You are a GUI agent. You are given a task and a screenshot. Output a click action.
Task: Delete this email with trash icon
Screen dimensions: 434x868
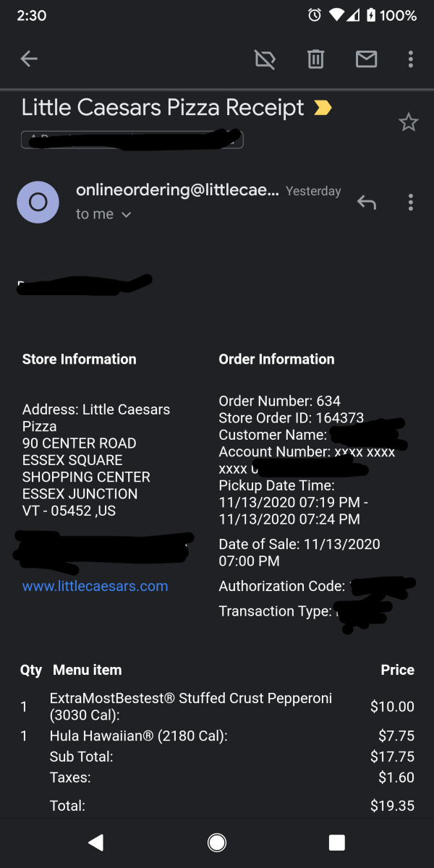[315, 59]
